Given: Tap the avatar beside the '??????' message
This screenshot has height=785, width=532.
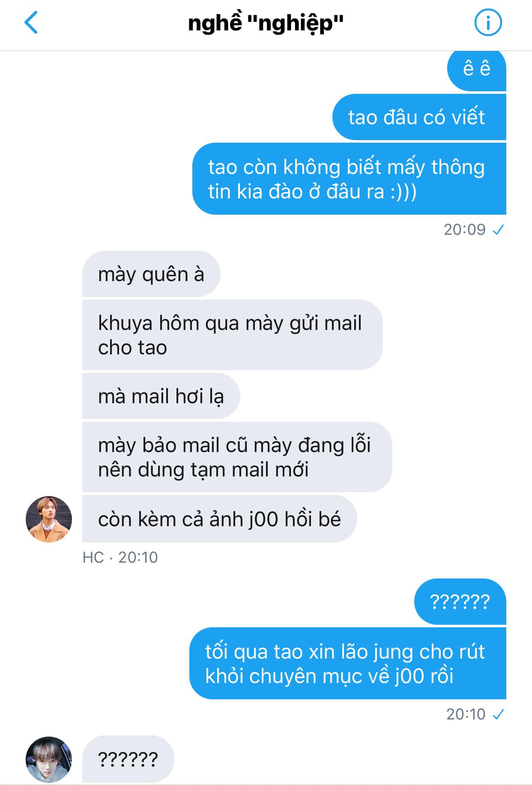Looking at the screenshot, I should [x=49, y=760].
